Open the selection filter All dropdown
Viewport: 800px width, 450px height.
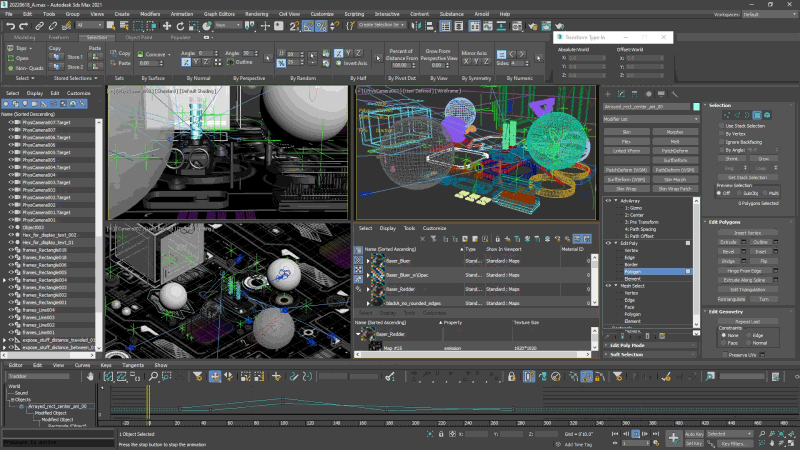(89, 26)
